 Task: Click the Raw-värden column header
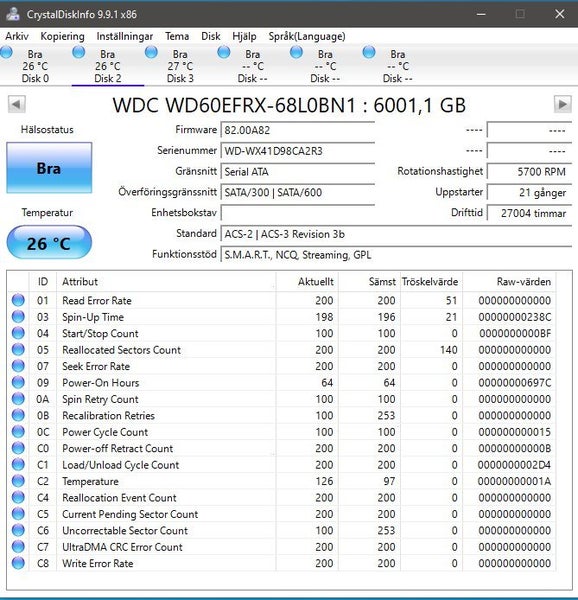click(x=524, y=282)
